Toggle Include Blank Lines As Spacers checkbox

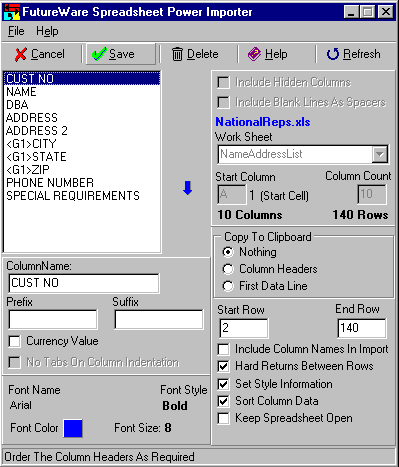click(223, 102)
